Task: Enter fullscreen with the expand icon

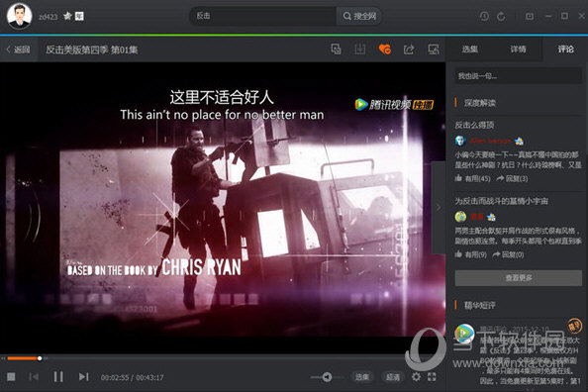Action: click(432, 376)
